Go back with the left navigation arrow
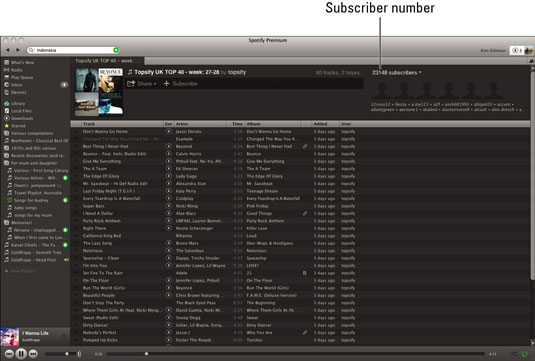 click(x=8, y=50)
